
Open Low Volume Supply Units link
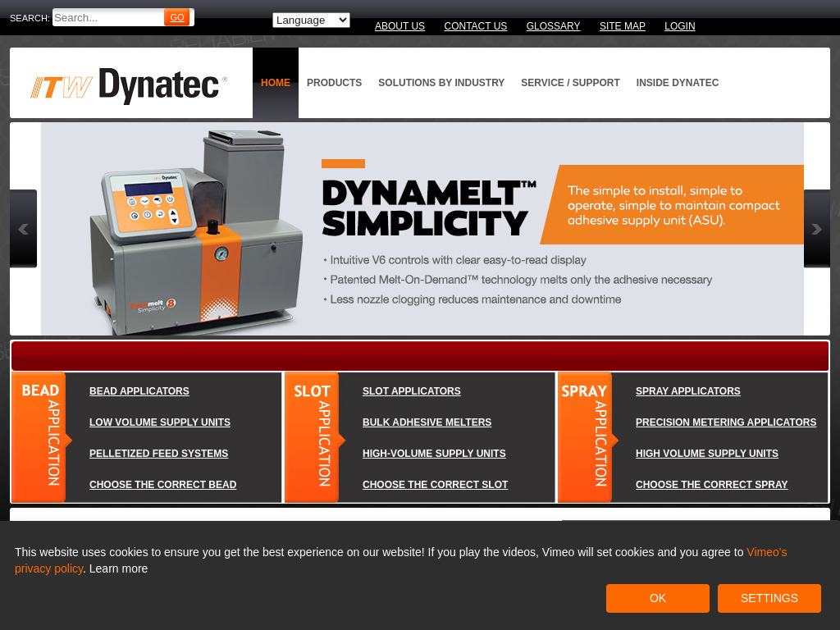[x=160, y=422]
